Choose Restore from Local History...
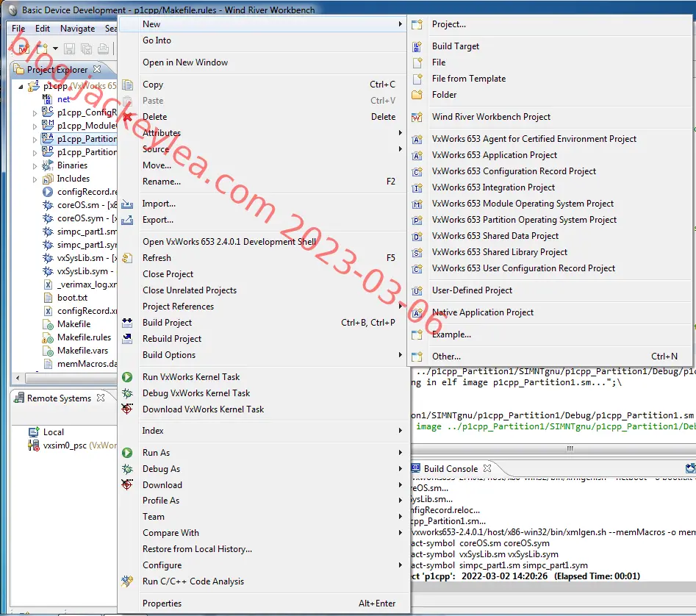This screenshot has width=696, height=616. [272, 549]
